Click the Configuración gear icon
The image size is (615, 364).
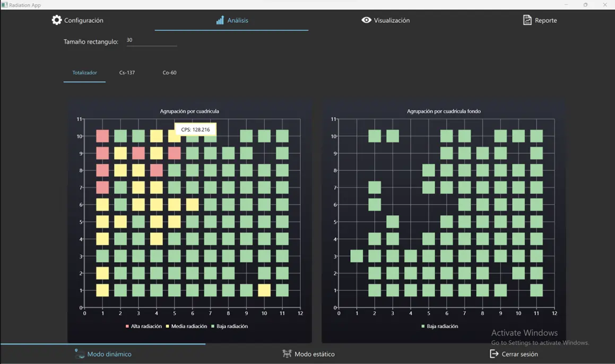(57, 20)
